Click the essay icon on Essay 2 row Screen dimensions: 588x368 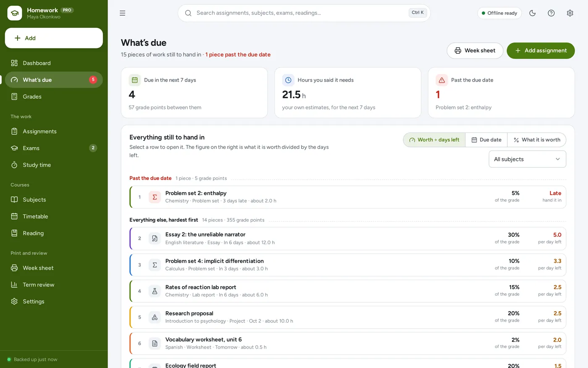tap(155, 238)
